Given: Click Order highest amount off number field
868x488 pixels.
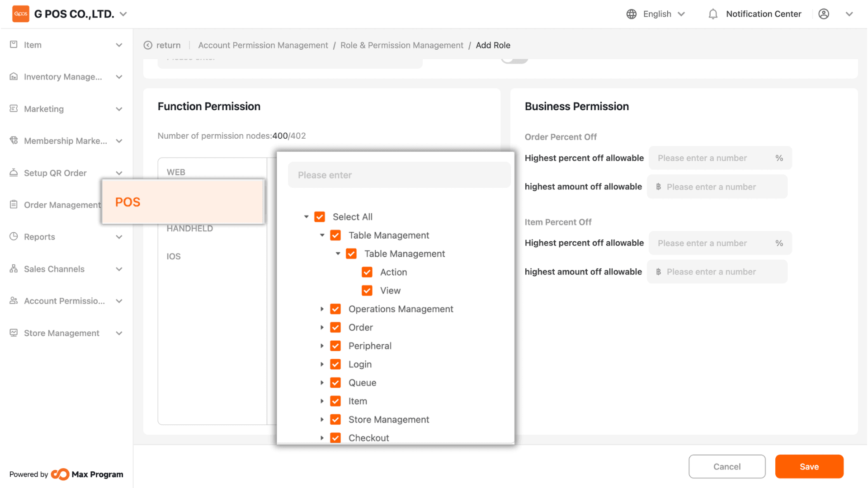Looking at the screenshot, I should pyautogui.click(x=717, y=187).
